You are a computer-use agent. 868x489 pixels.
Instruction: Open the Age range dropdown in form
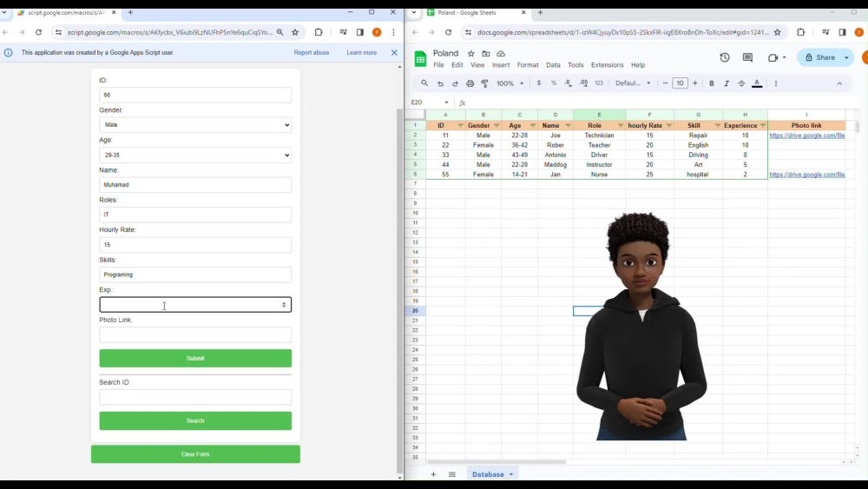coord(195,155)
